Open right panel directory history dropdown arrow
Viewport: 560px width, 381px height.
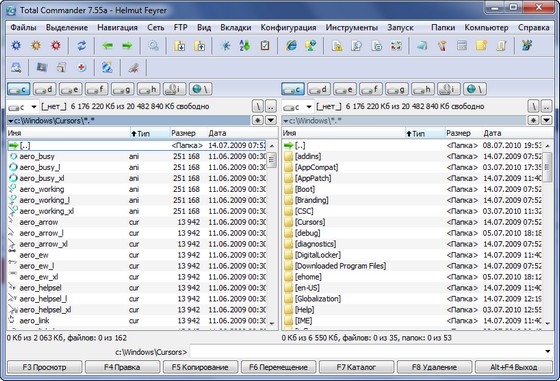point(546,120)
